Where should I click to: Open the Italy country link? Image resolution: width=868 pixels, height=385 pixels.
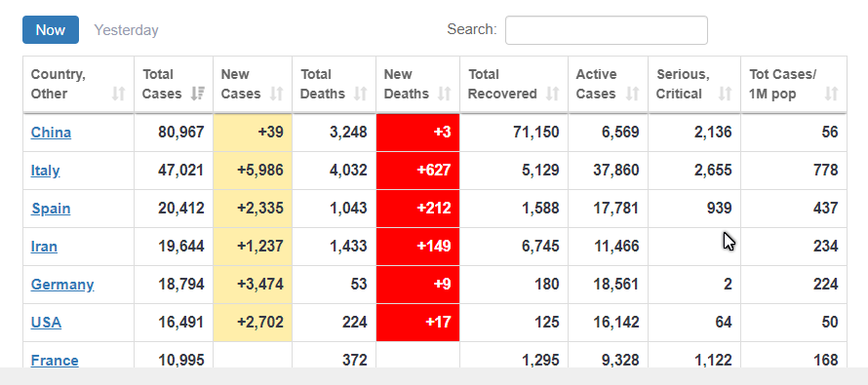[x=46, y=171]
